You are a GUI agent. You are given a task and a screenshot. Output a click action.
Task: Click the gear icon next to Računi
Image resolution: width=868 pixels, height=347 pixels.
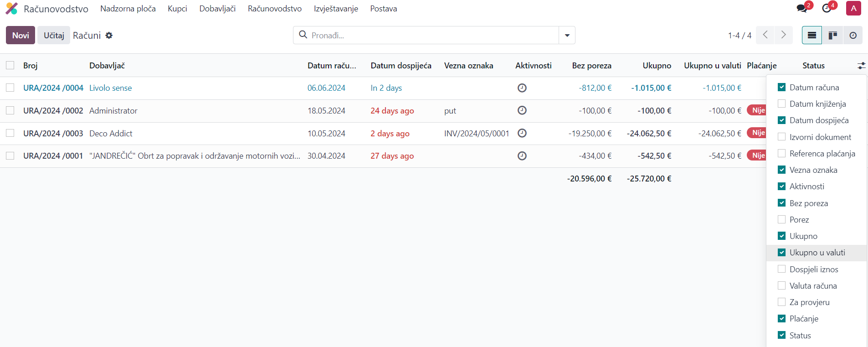[x=109, y=36]
